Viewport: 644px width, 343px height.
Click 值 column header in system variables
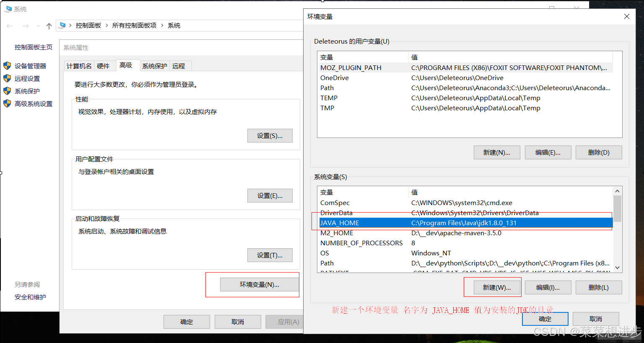tap(511, 192)
